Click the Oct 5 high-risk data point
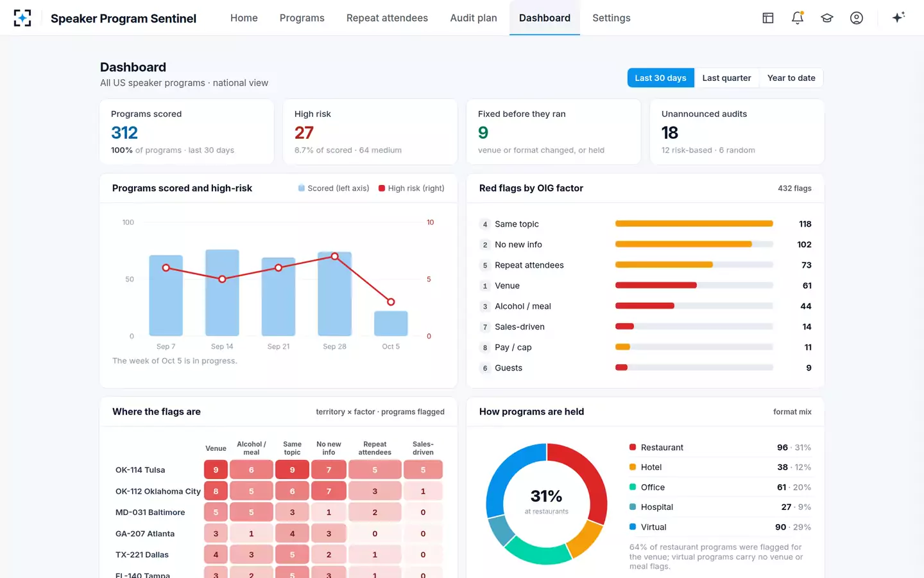This screenshot has width=924, height=578. click(391, 302)
